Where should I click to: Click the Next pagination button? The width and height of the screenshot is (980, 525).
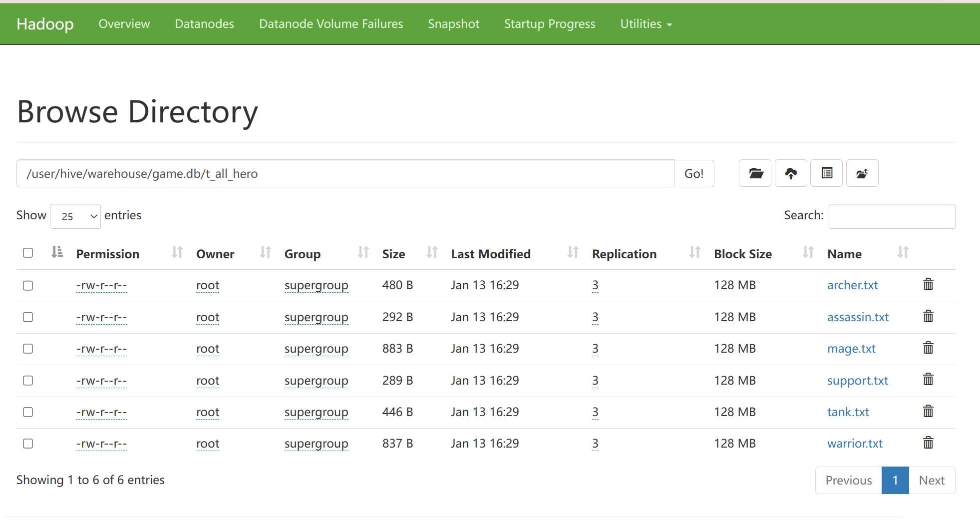click(x=932, y=480)
